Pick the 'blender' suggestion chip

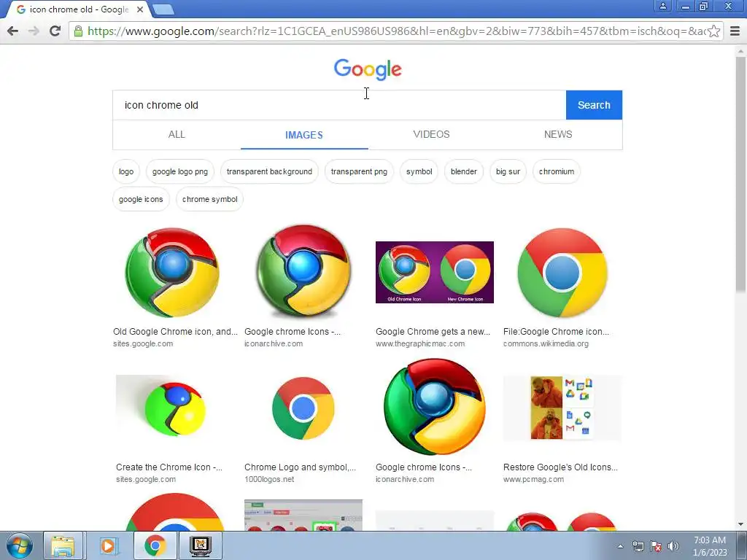[x=463, y=171]
